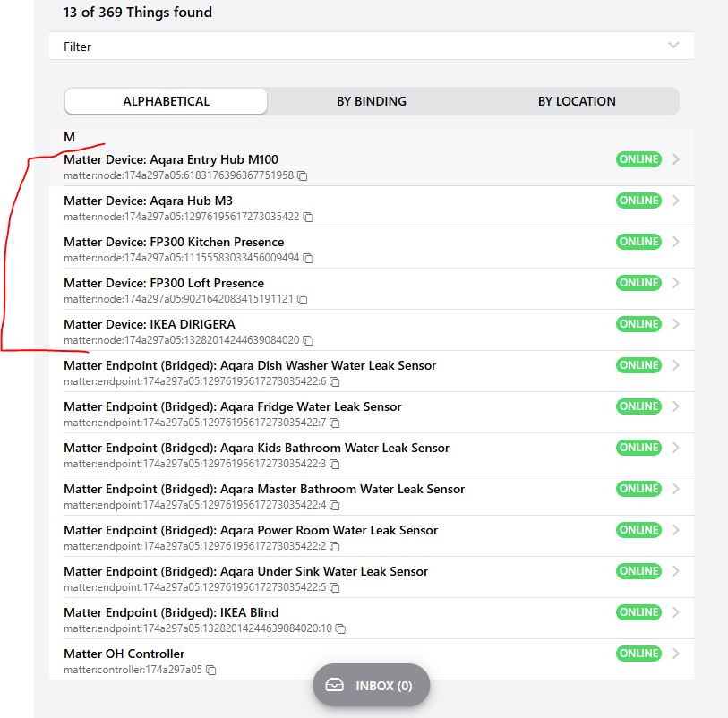Click ONLINE badge of Aqara Entry Hub M100
Image resolution: width=728 pixels, height=718 pixels.
point(638,159)
